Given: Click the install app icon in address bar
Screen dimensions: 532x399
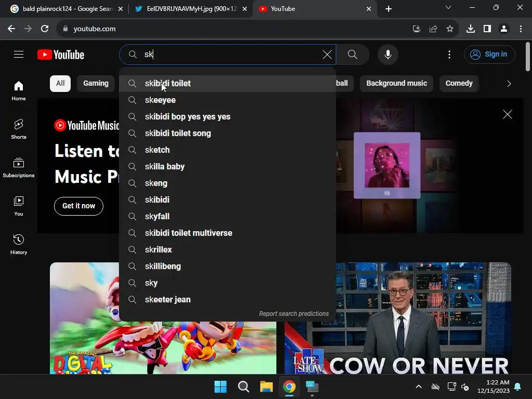Looking at the screenshot, I should (x=416, y=29).
